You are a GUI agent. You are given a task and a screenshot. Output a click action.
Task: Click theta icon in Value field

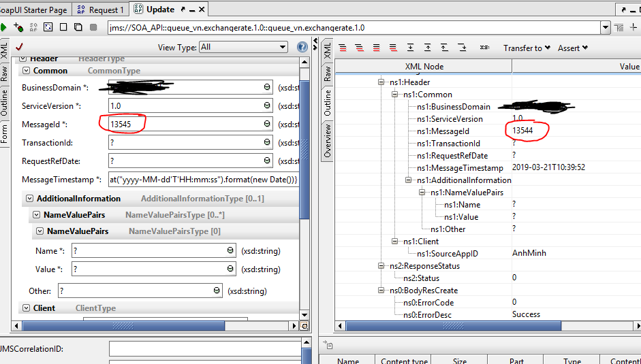tap(230, 269)
